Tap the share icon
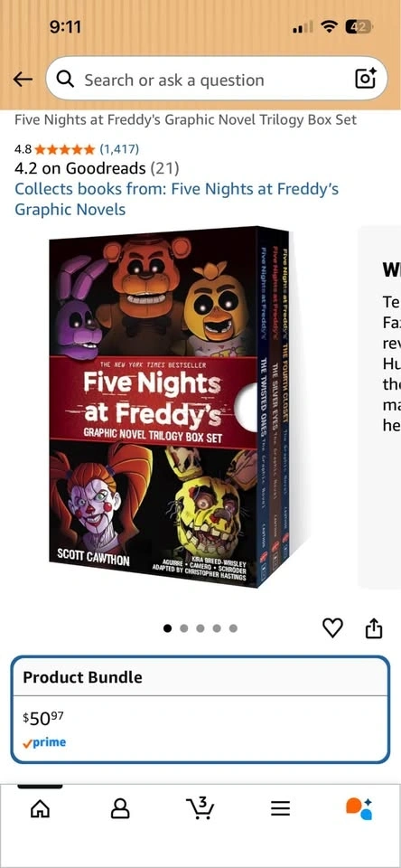This screenshot has width=401, height=868. click(x=374, y=627)
